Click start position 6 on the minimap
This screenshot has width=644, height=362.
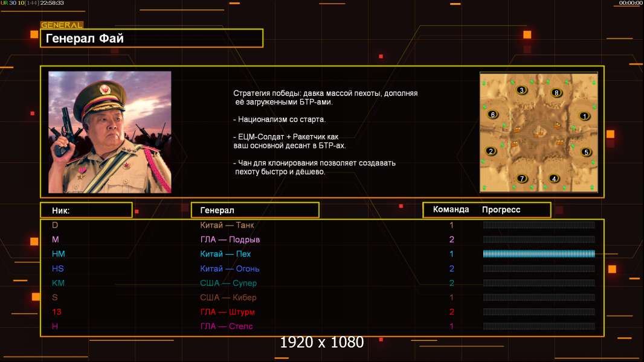click(x=493, y=115)
